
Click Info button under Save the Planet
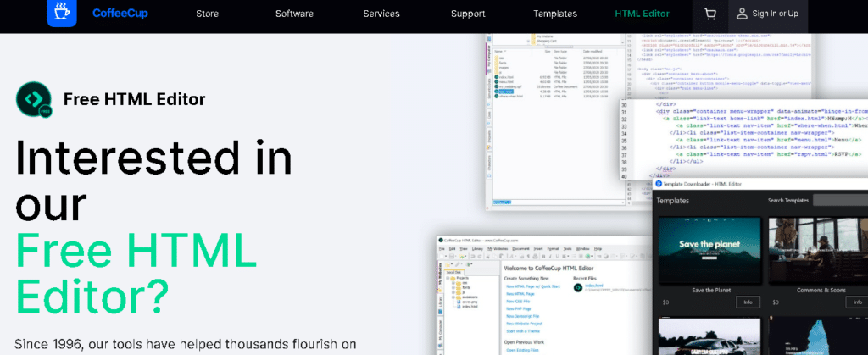click(x=748, y=302)
